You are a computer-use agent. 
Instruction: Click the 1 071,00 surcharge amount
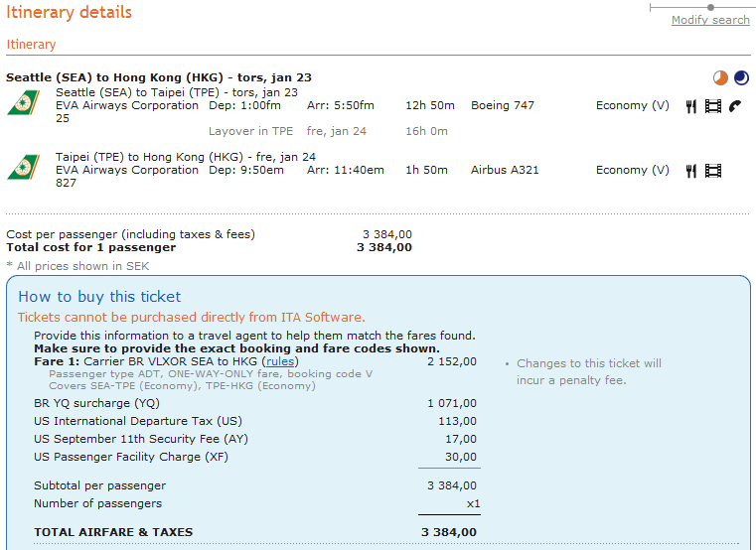click(x=452, y=403)
